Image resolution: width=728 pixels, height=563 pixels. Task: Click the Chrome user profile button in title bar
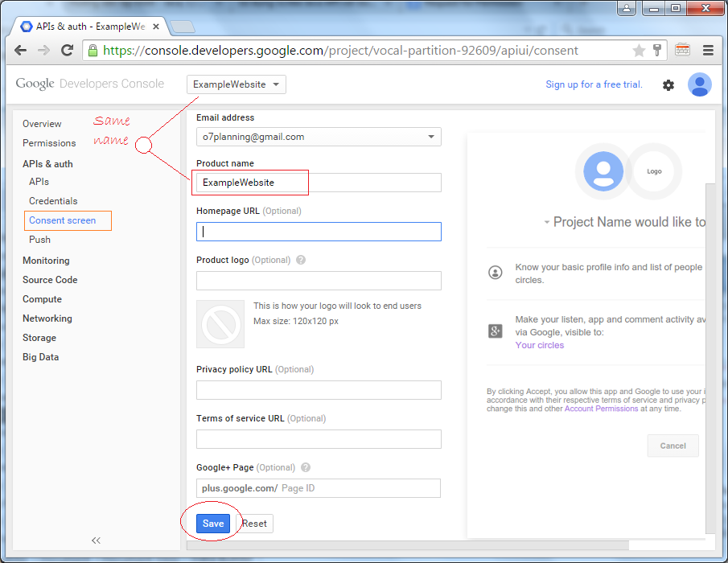pyautogui.click(x=627, y=8)
